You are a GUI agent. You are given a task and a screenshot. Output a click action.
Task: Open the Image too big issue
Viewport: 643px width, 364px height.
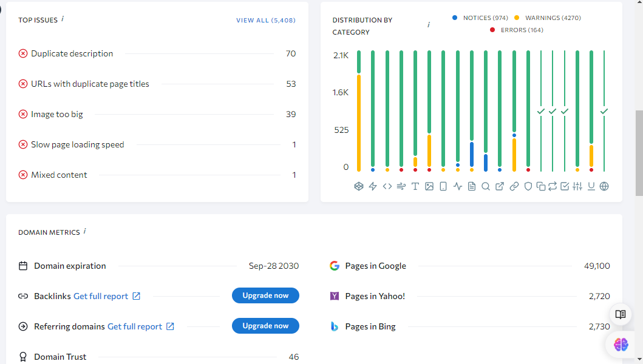57,114
